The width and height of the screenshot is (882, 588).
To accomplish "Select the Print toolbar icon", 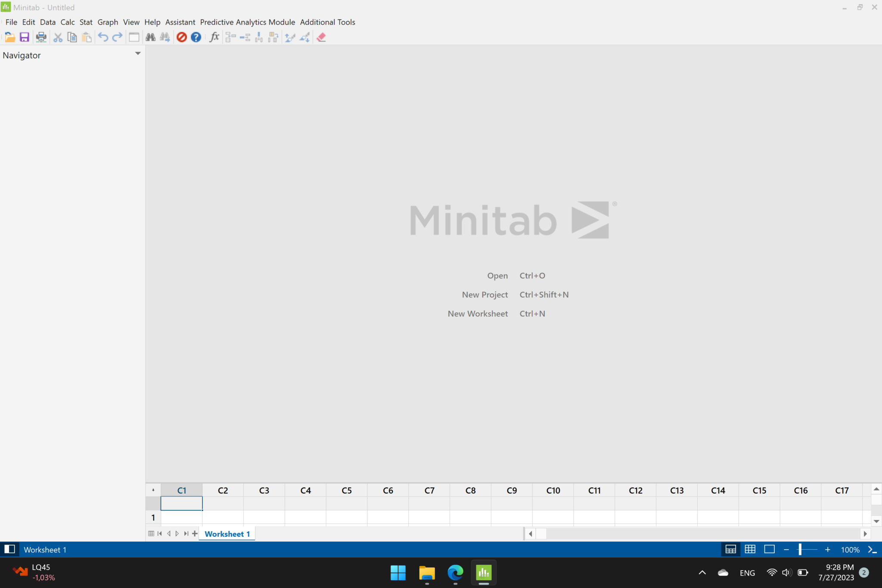I will tap(41, 37).
